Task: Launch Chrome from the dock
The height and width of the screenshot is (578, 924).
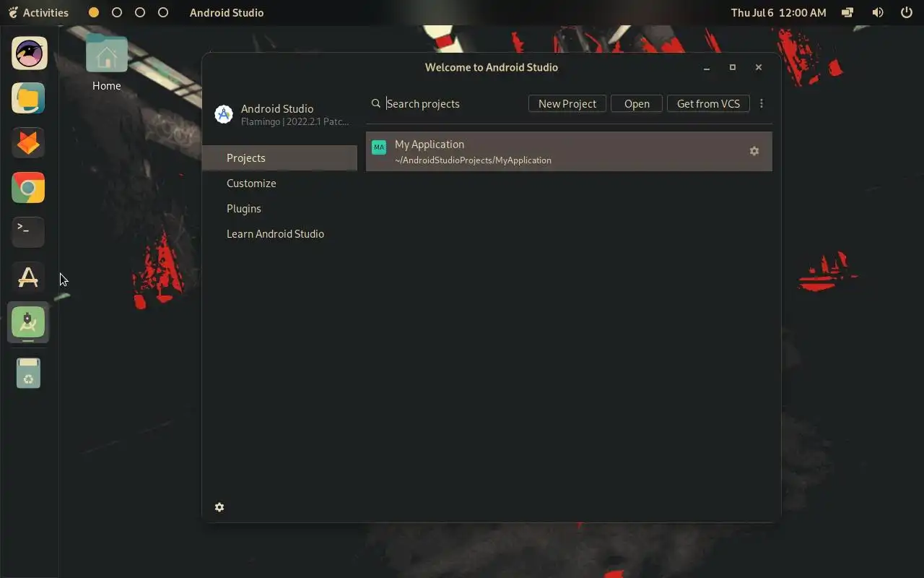Action: click(29, 188)
